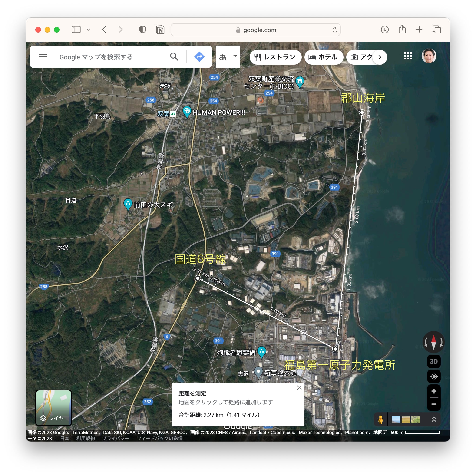The image size is (476, 476).
Task: Toggle 3D view on the map
Action: (x=434, y=361)
